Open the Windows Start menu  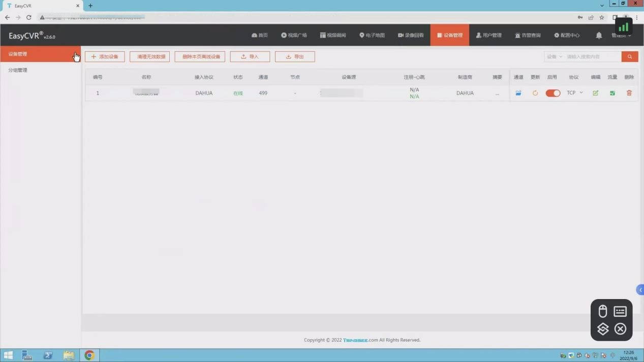point(8,355)
